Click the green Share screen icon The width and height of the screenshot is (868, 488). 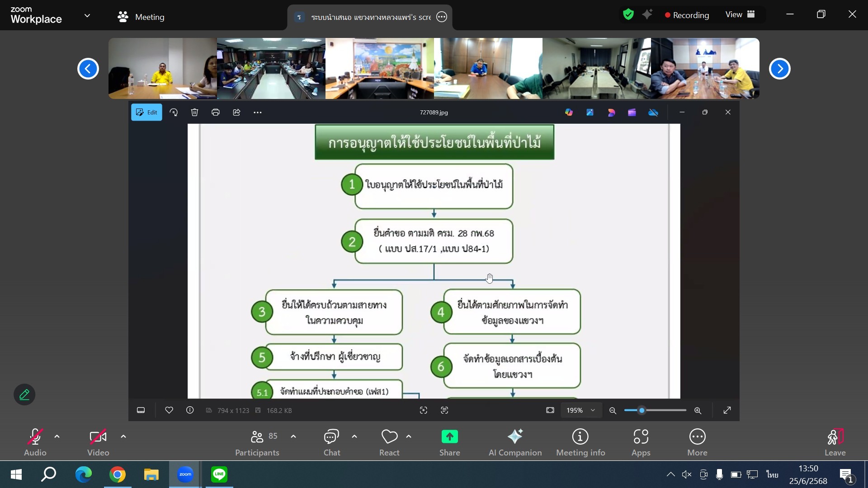(x=449, y=437)
